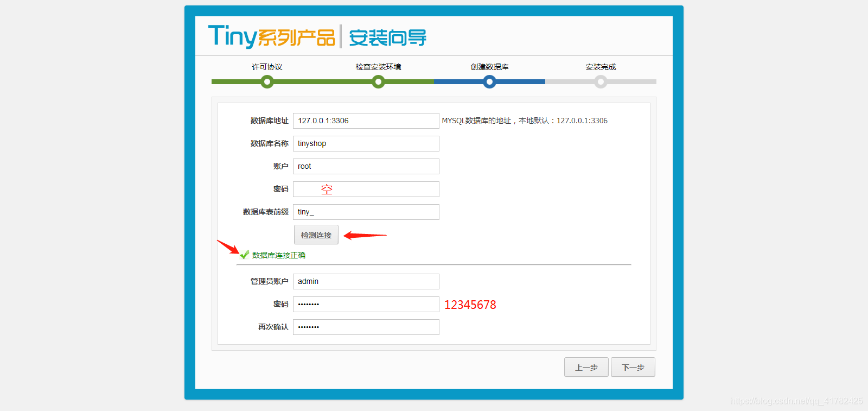Click the 账户 field label
Viewport: 868px width, 411px height.
(x=281, y=166)
